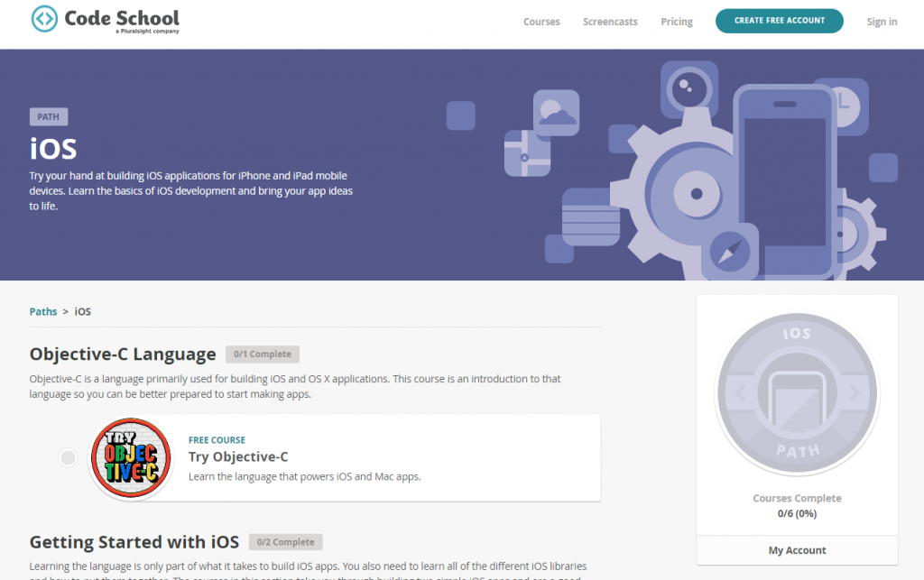The height and width of the screenshot is (580, 924).
Task: Click the Create Free Account button
Action: [x=779, y=21]
